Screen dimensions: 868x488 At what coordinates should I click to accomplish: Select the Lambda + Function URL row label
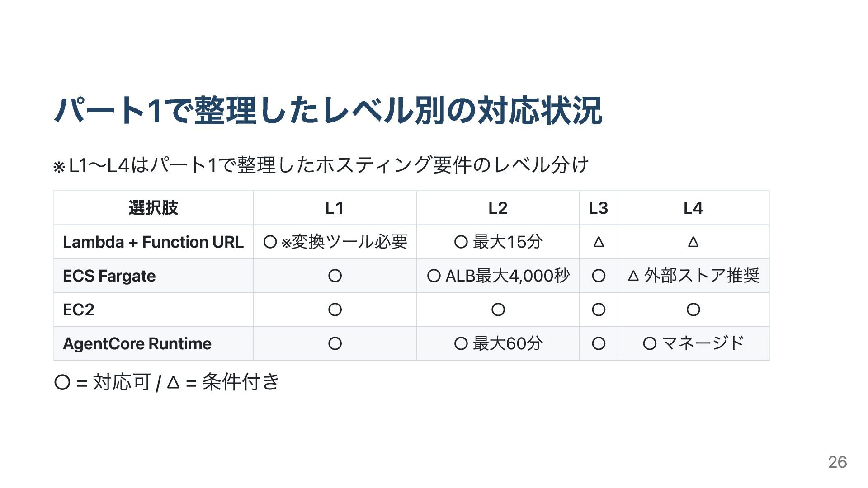click(153, 242)
